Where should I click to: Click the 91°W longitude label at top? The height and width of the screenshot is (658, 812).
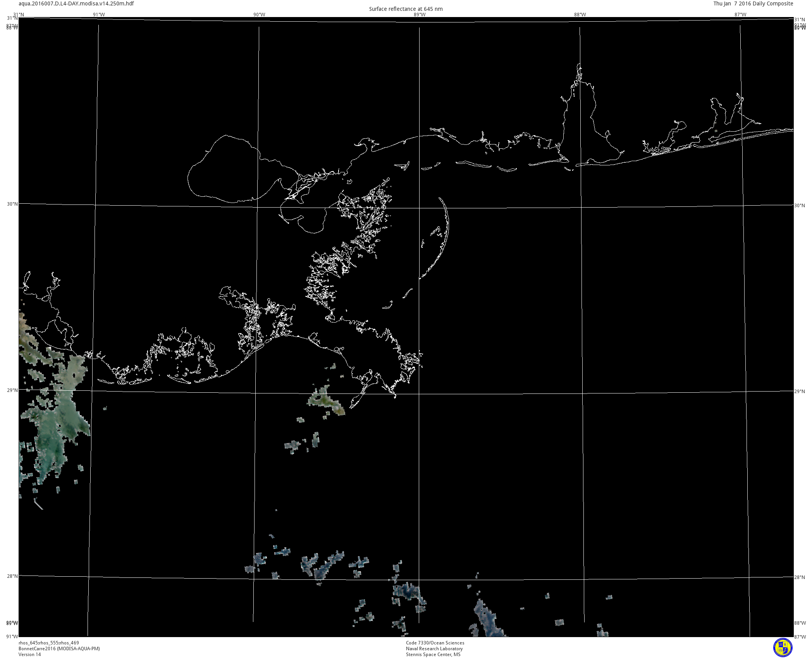(99, 15)
